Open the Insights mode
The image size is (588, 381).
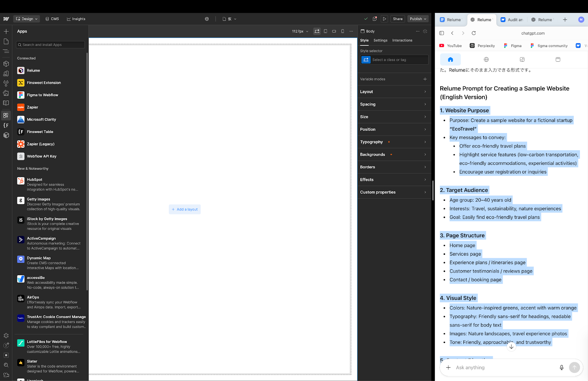(x=76, y=19)
